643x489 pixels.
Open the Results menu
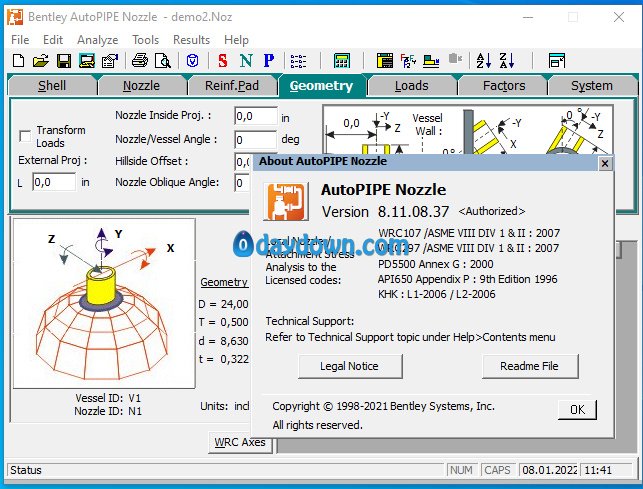tap(192, 40)
